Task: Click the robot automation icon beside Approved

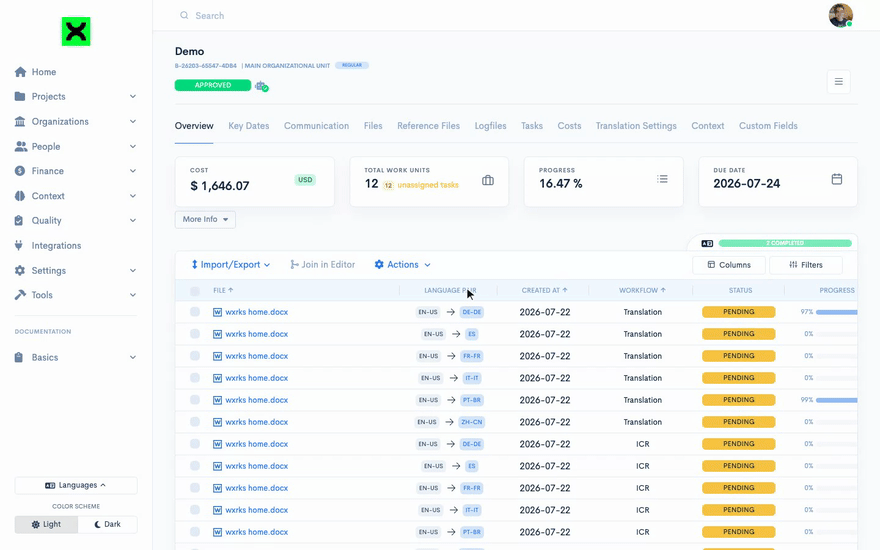Action: 262,86
